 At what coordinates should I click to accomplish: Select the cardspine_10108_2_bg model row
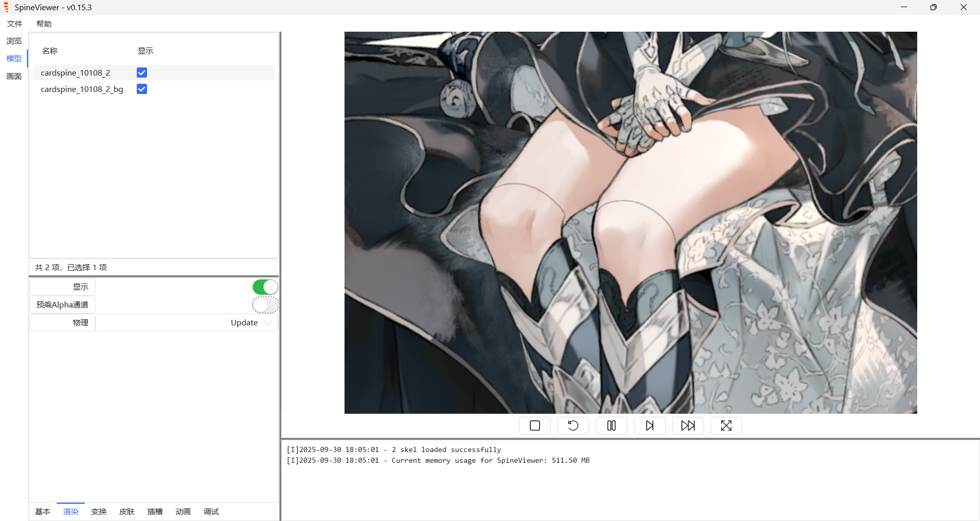tap(154, 89)
